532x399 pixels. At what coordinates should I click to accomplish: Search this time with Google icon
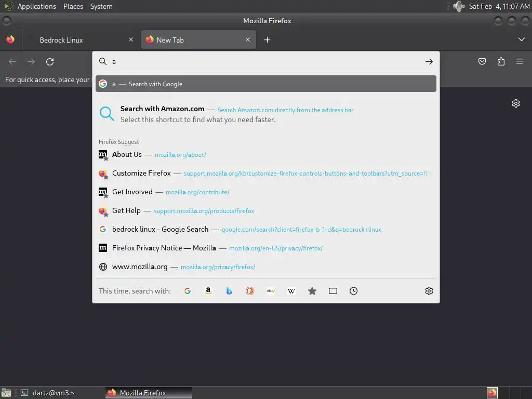point(188,291)
